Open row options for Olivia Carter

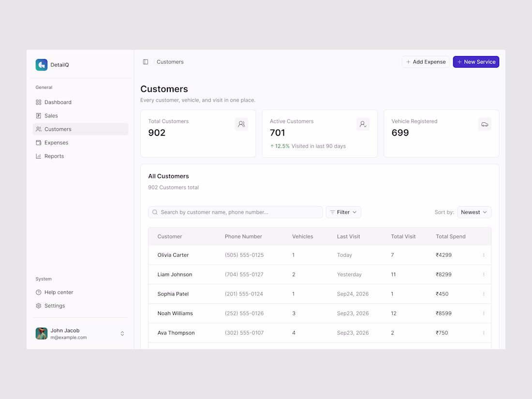tap(484, 255)
